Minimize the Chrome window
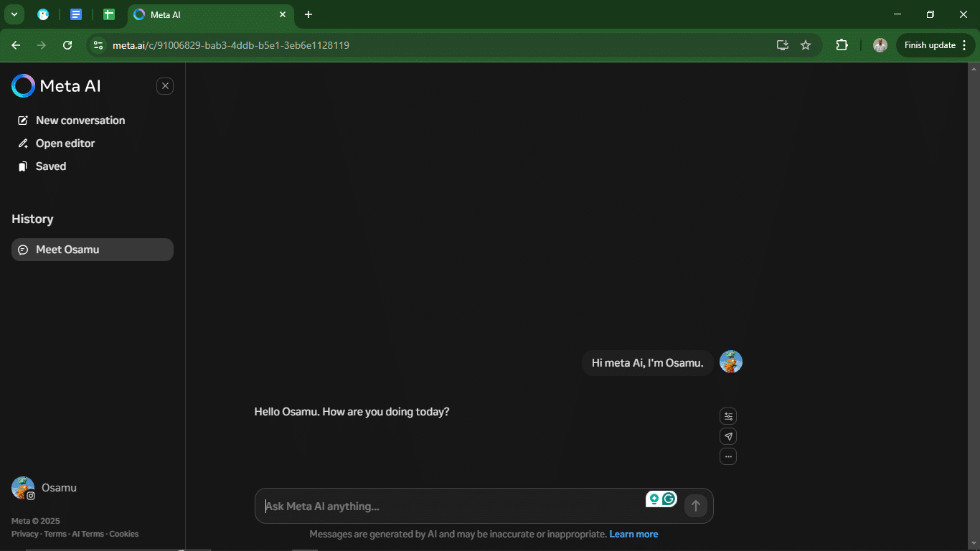Viewport: 980px width, 551px height. click(897, 14)
